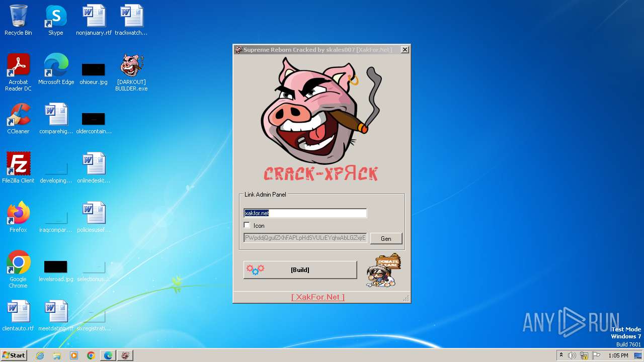Image resolution: width=644 pixels, height=362 pixels.
Task: Click the generated key text field
Action: [305, 238]
